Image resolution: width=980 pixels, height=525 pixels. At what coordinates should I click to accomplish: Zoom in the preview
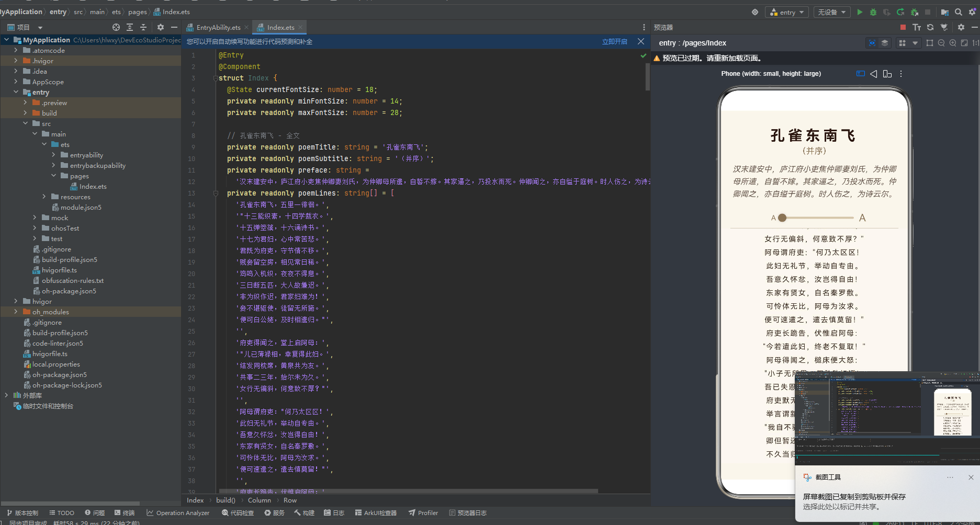953,43
